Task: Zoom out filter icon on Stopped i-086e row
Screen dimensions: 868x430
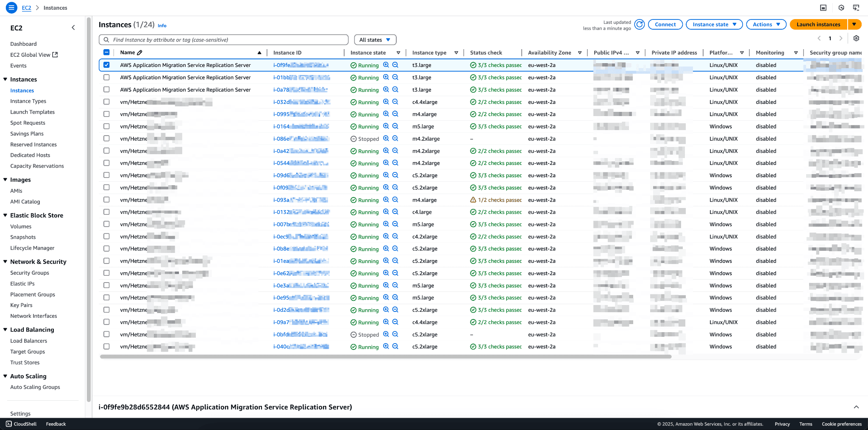Action: [x=395, y=139]
